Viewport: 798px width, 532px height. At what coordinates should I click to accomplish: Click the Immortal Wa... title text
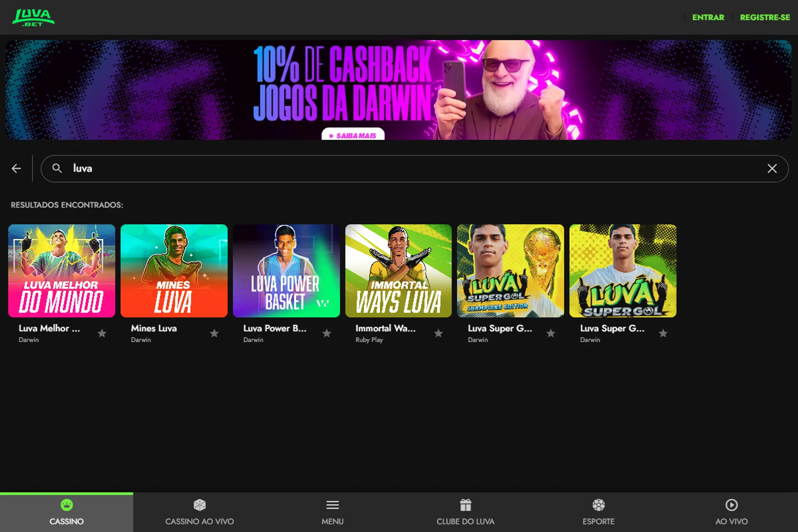(385, 328)
